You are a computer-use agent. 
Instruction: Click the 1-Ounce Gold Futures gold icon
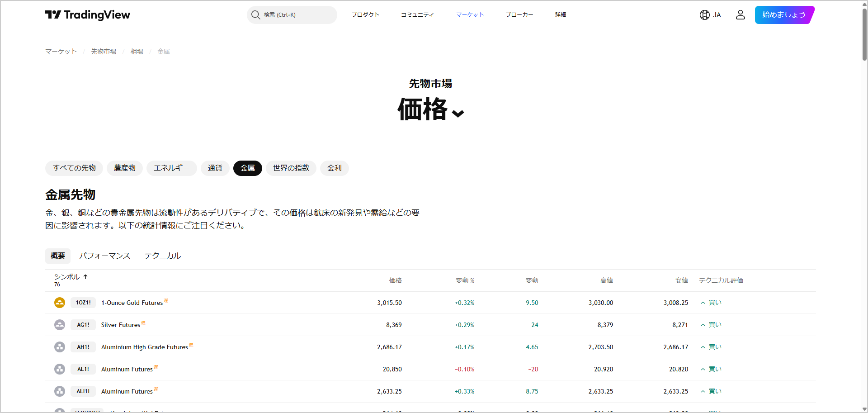pyautogui.click(x=60, y=303)
